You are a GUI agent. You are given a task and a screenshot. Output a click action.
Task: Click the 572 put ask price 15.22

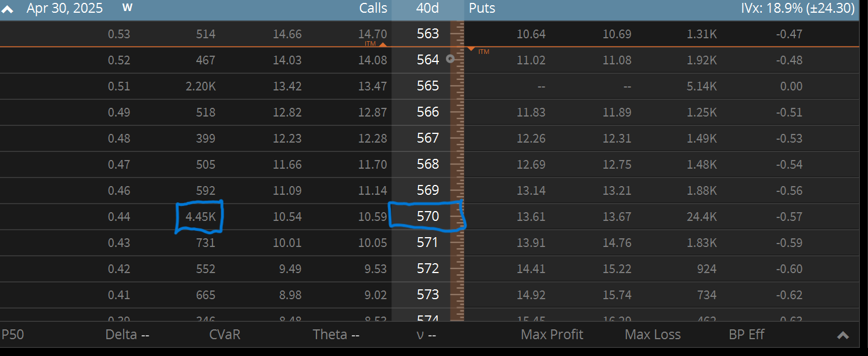pyautogui.click(x=617, y=269)
